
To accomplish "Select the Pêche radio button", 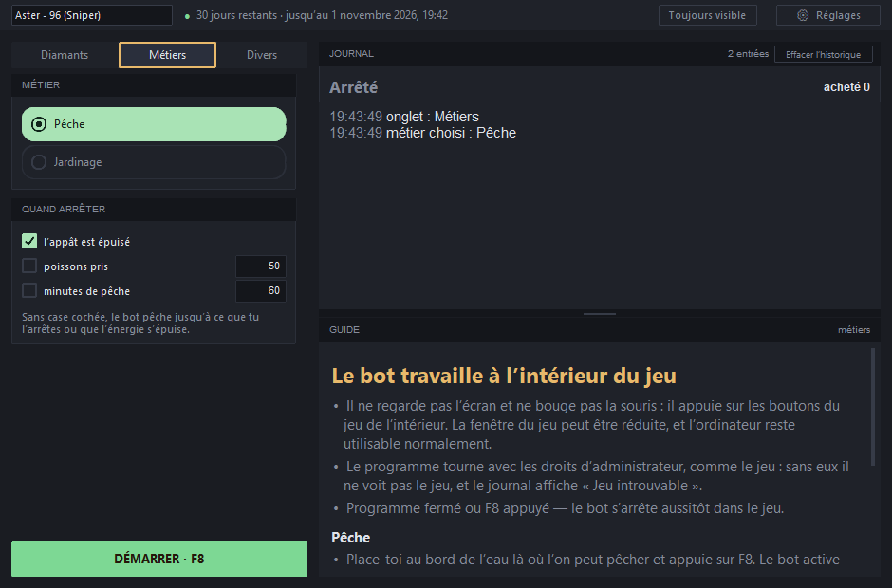I will click(39, 124).
